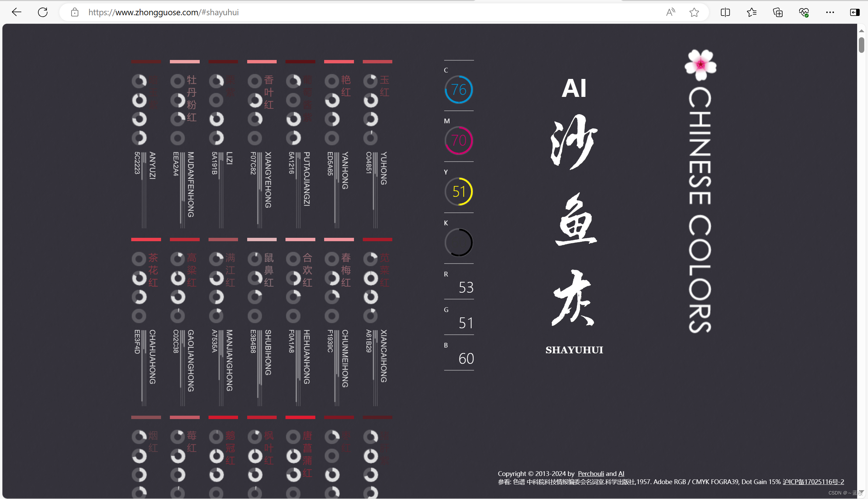The height and width of the screenshot is (499, 868).
Task: Click the large AI heading text
Action: pos(574,88)
